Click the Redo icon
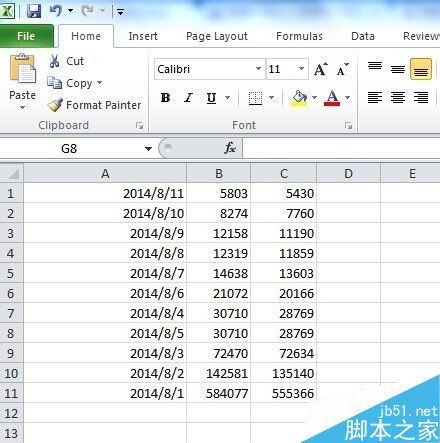The height and width of the screenshot is (443, 440). click(x=87, y=11)
